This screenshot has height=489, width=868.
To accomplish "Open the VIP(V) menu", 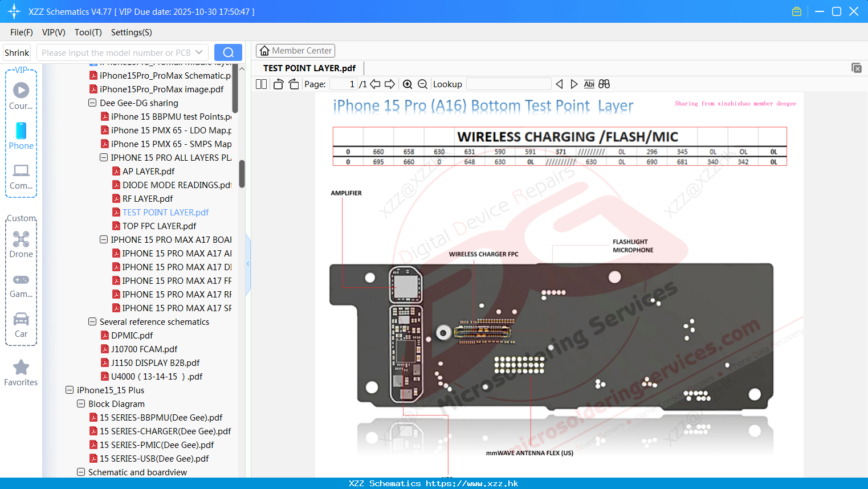I will point(54,32).
